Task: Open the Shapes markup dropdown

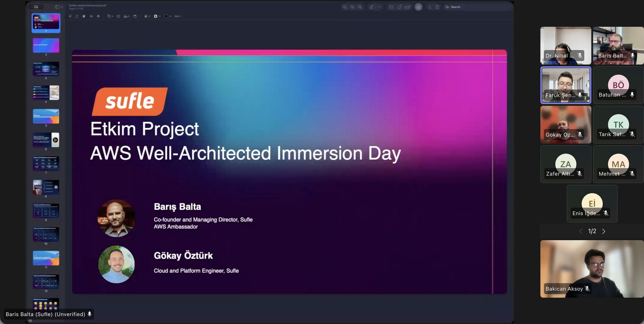Action: pyautogui.click(x=110, y=16)
